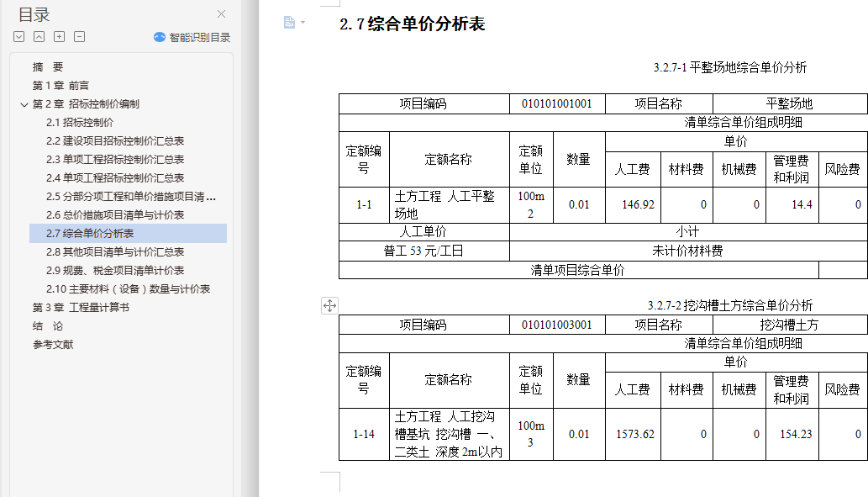Click the 小计 cell in first table
Screen dimensions: 868x497
pos(687,231)
